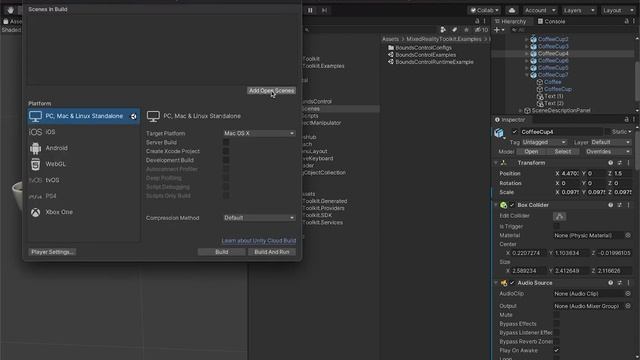Open Learn about Unity Cloud Build link
This screenshot has height=360, width=640.
(x=259, y=241)
